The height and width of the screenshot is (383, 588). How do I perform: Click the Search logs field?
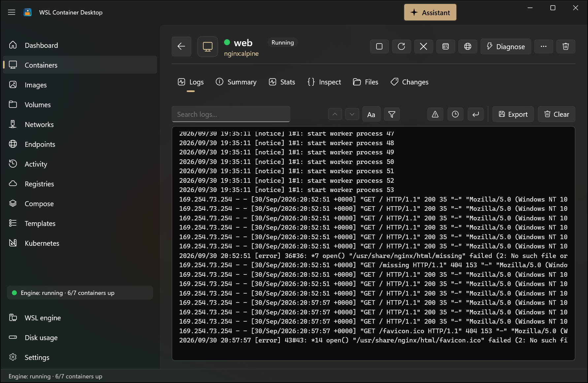pos(231,114)
